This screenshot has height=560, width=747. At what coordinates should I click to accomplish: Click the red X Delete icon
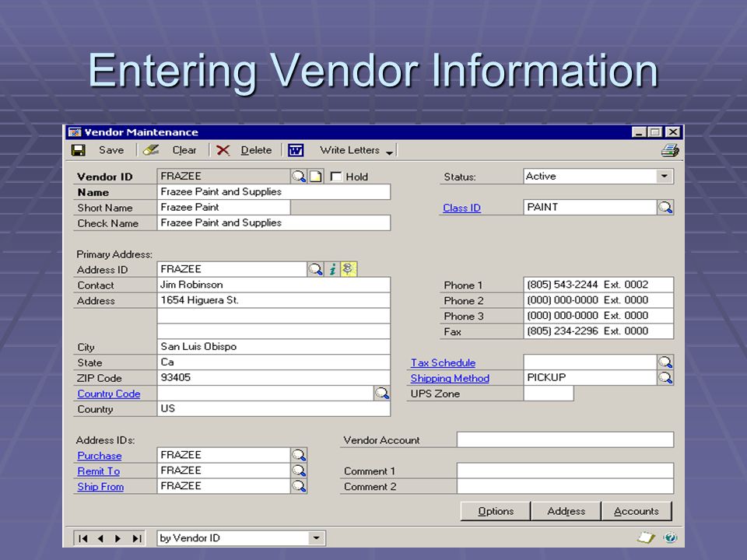(223, 150)
